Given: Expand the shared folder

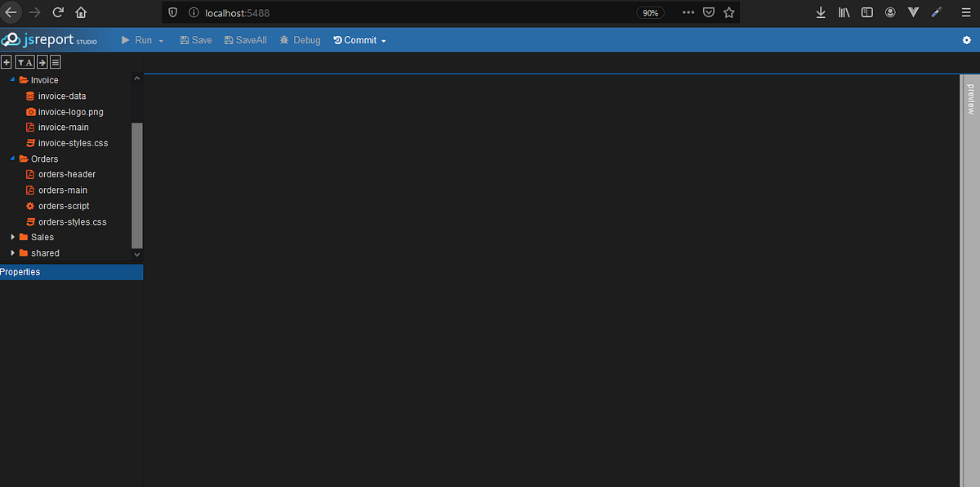Looking at the screenshot, I should [x=12, y=252].
